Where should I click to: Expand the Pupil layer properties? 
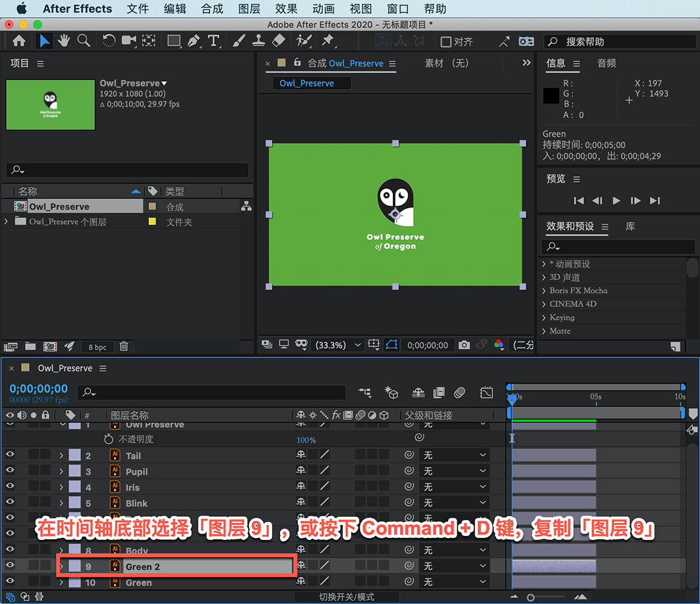[x=61, y=471]
